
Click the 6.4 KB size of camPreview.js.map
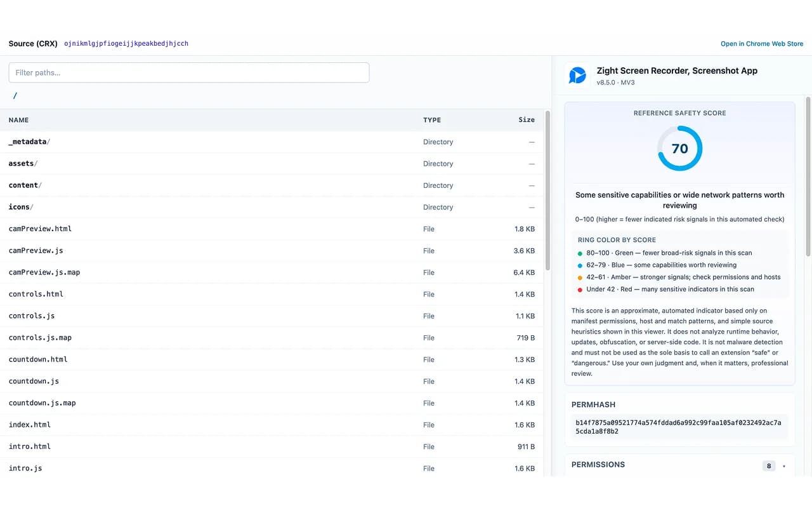[524, 272]
